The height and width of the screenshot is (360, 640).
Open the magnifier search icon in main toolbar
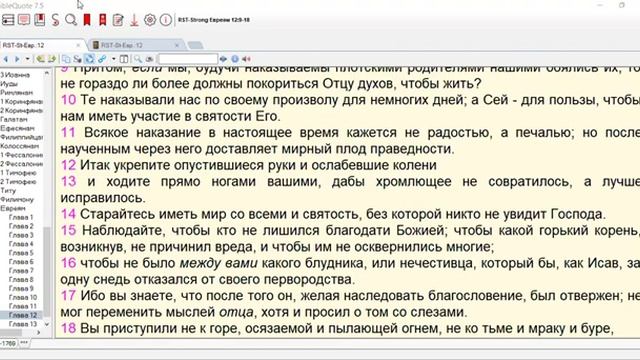pyautogui.click(x=71, y=20)
